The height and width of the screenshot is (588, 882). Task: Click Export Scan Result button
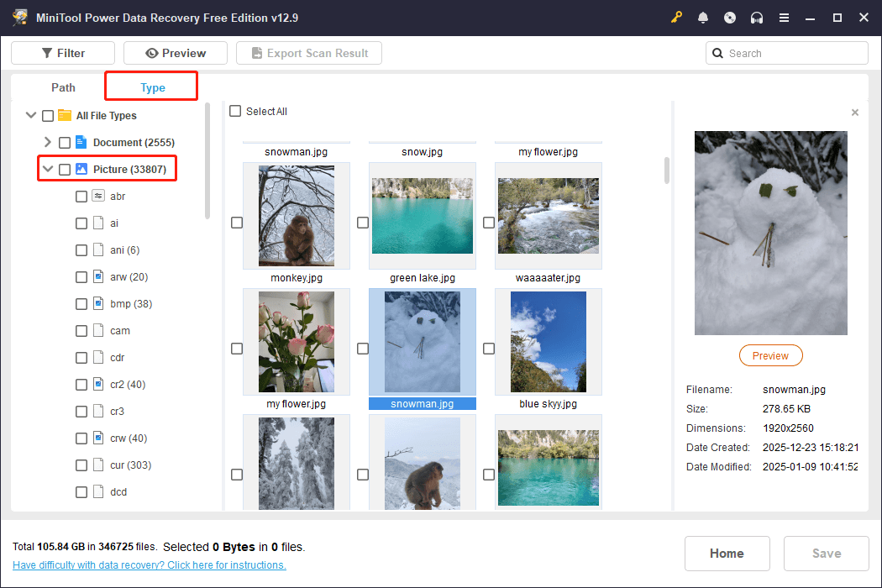309,53
